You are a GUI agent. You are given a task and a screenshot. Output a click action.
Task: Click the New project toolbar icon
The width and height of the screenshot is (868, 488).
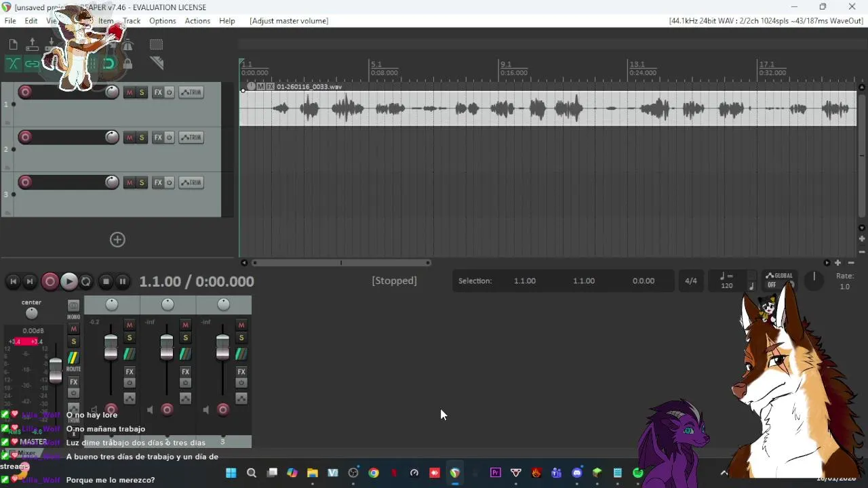click(13, 45)
